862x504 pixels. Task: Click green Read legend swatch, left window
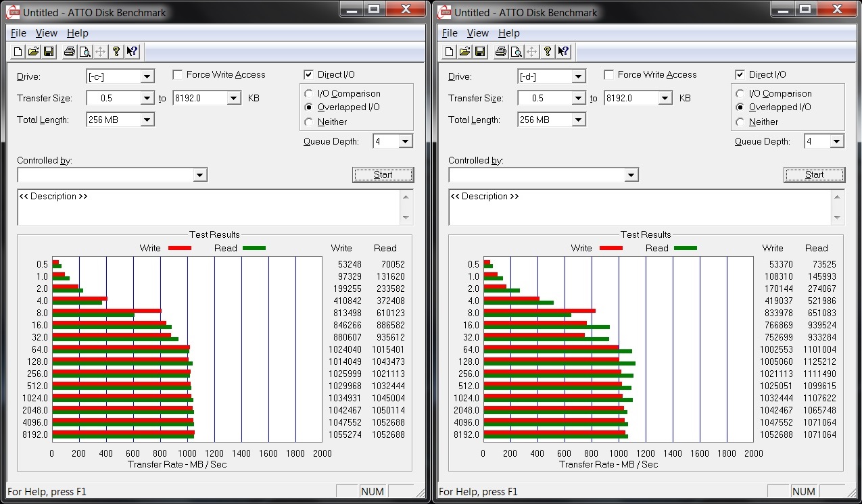point(254,248)
